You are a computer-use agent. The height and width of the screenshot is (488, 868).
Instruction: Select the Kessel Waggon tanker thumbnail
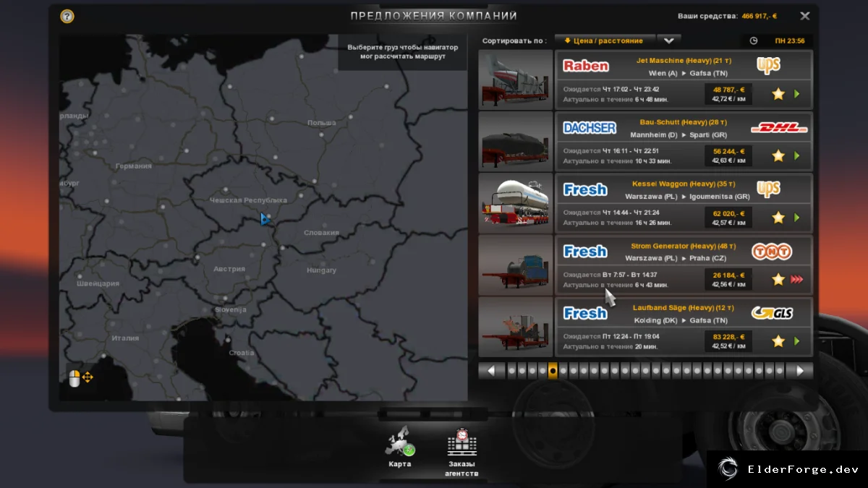click(x=516, y=203)
